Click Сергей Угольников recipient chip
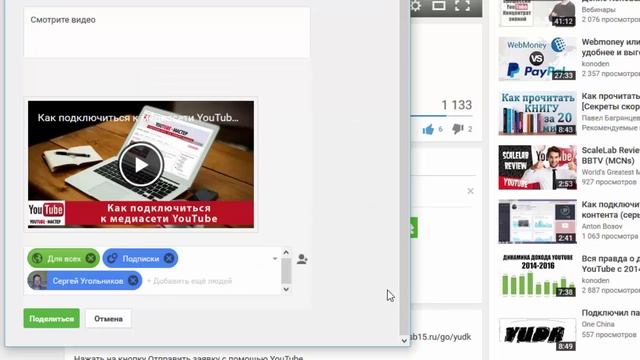This screenshot has height=360, width=640. coord(84,281)
